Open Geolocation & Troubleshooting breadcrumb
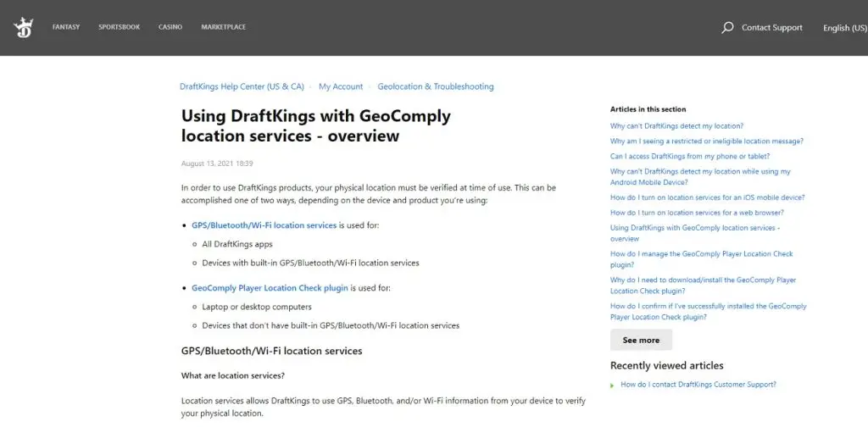868x427 pixels. click(436, 86)
